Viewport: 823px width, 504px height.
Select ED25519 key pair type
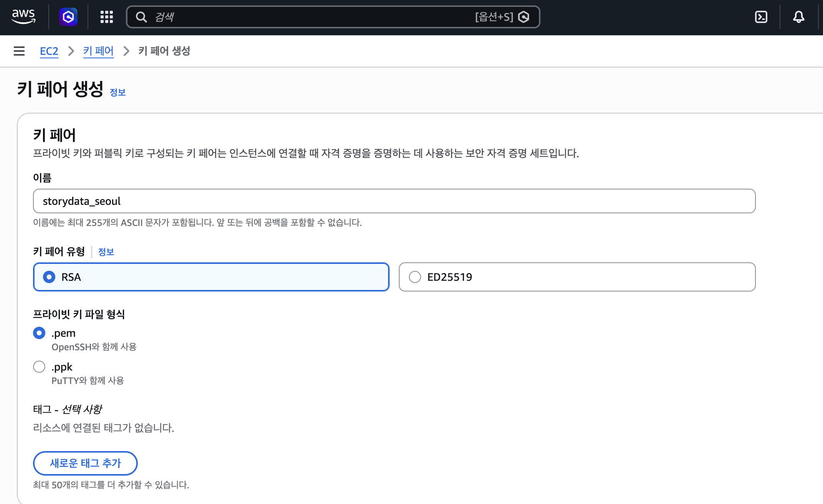click(x=577, y=277)
